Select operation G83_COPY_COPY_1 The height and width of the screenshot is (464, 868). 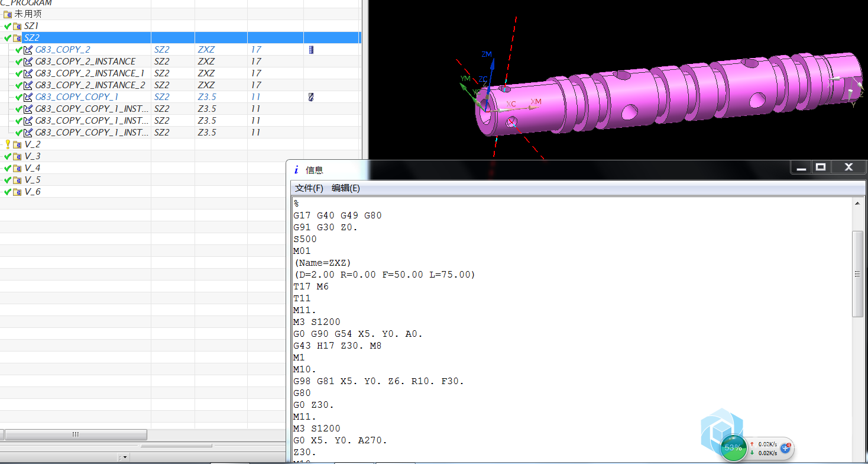coord(77,97)
